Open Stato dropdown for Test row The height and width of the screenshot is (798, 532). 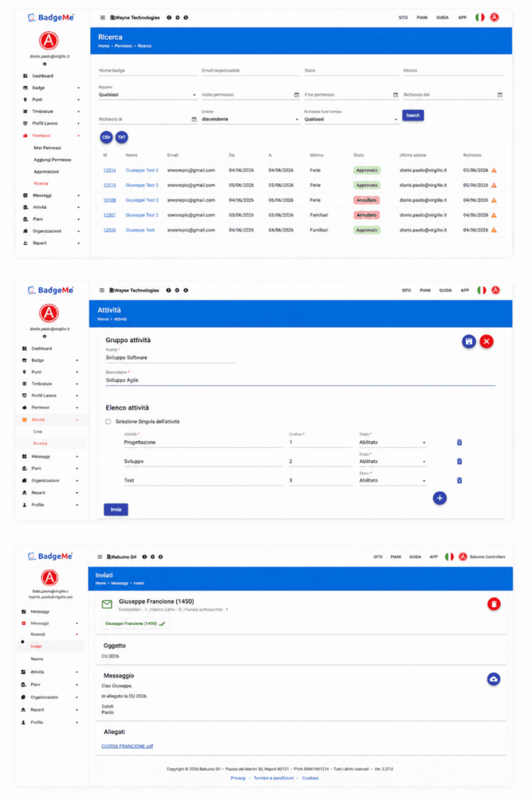click(x=393, y=480)
